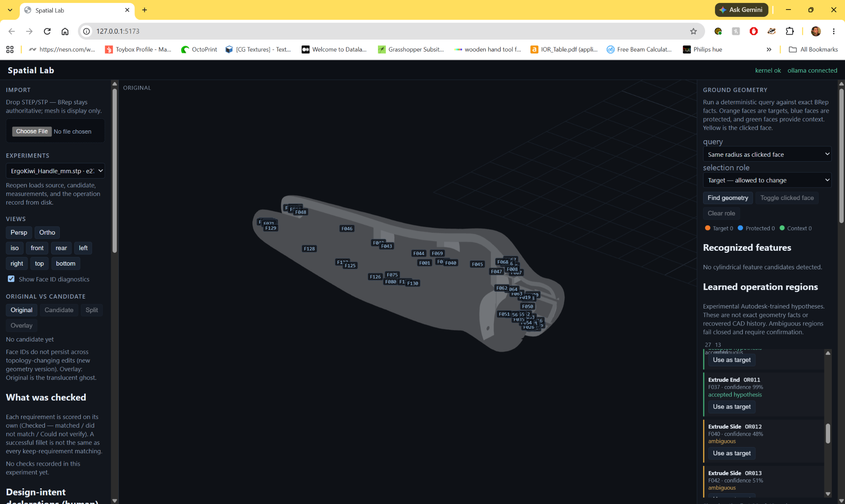Set view to iso
The image size is (845, 504).
(x=14, y=248)
